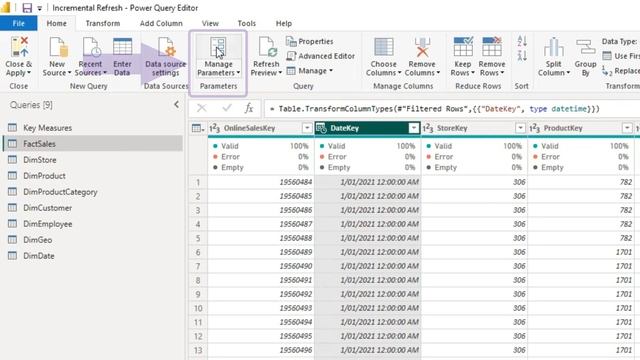
Task: Click the Save icon in title bar
Action: click(27, 8)
